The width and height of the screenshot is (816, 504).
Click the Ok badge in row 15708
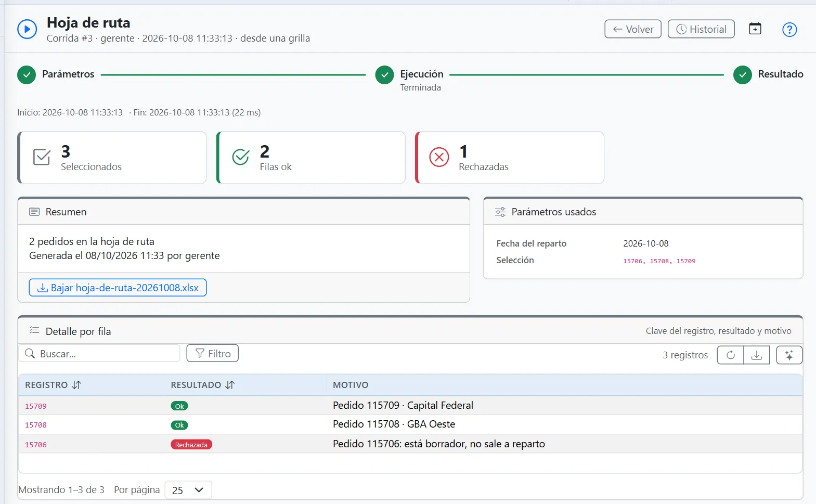pyautogui.click(x=179, y=425)
